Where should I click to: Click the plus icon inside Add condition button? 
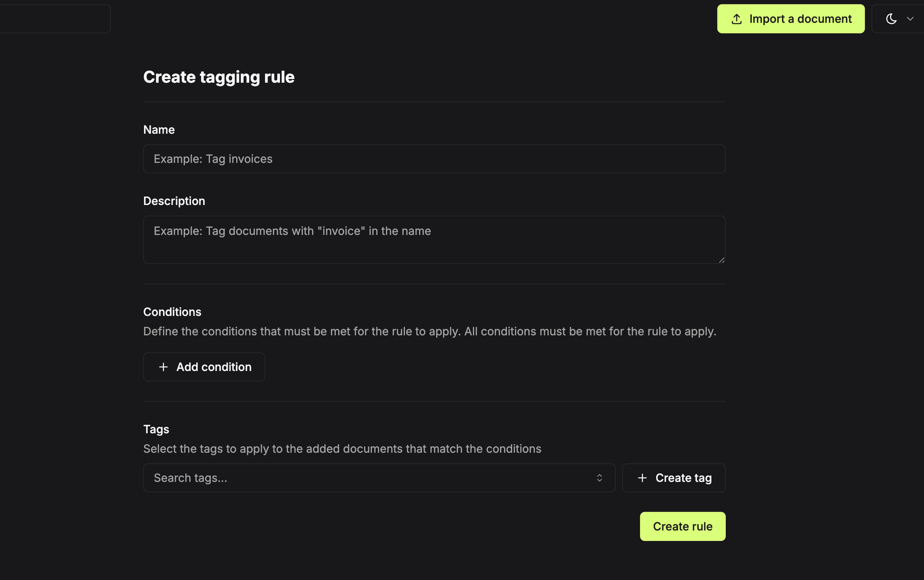point(163,367)
